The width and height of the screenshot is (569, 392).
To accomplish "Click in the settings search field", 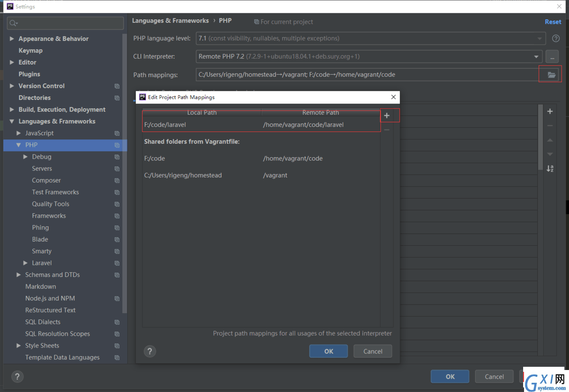I will point(66,23).
